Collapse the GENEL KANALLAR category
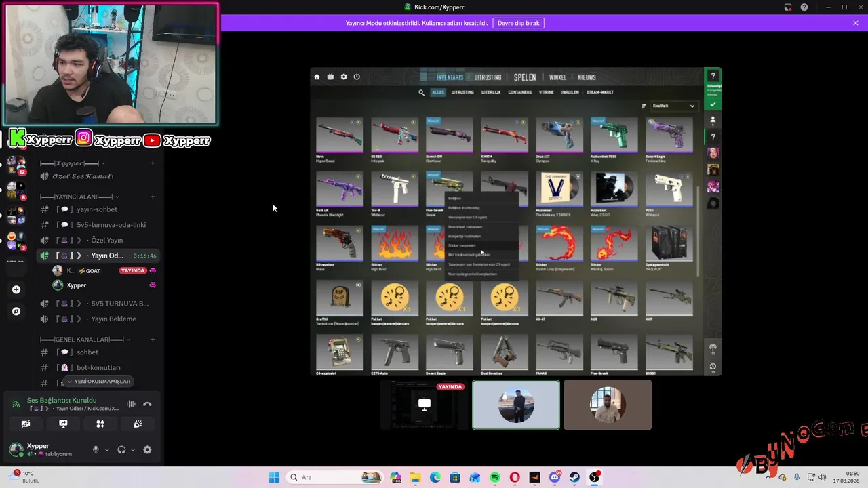Image resolution: width=868 pixels, height=488 pixels. [85, 339]
